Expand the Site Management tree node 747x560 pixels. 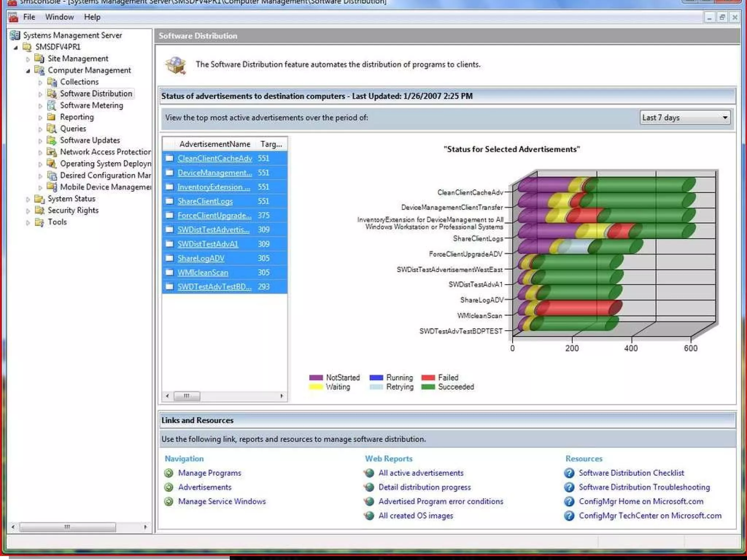(28, 59)
